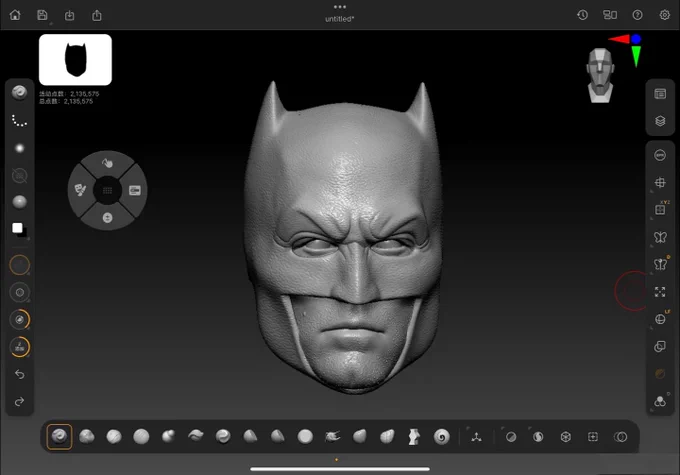680x475 pixels.
Task: Select the fourth brush, the smooth gray sphere
Action: click(141, 436)
